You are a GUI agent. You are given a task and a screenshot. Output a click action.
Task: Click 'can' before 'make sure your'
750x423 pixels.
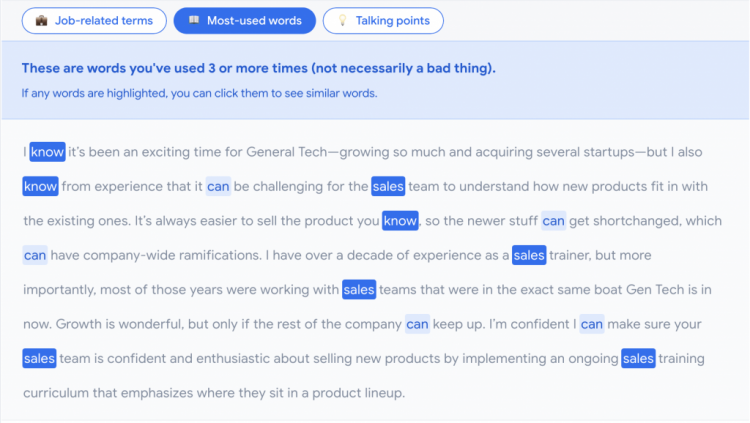tap(592, 324)
